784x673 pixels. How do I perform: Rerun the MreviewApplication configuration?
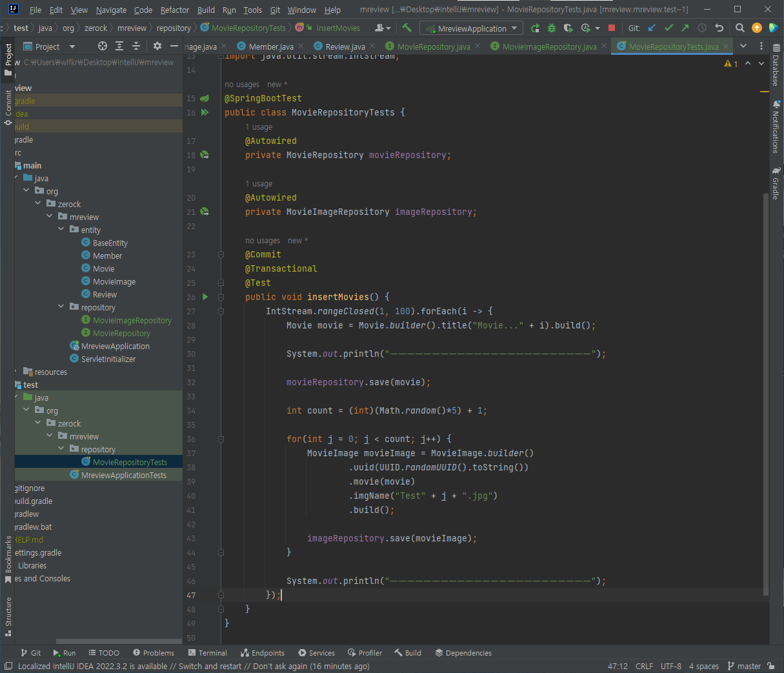click(535, 28)
